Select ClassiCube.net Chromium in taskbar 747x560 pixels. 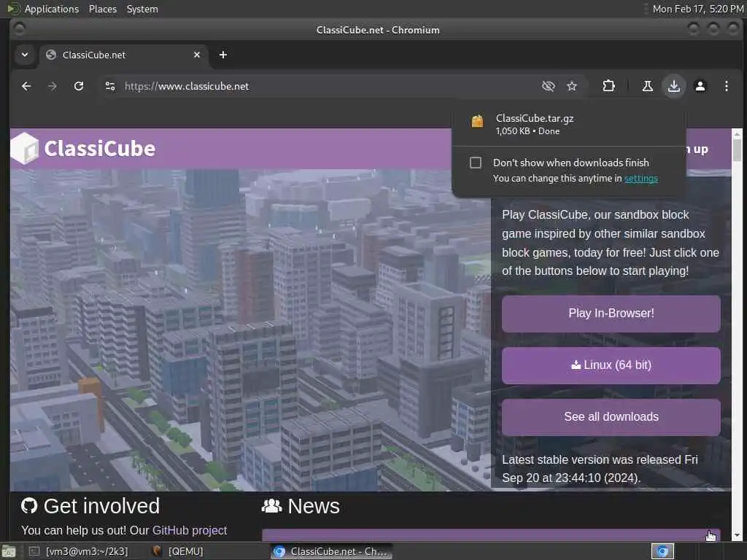332,551
